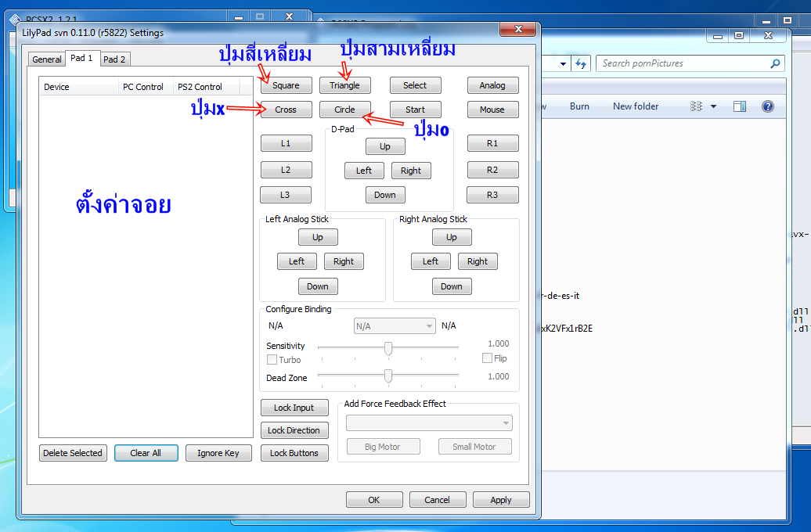Bind the Cross button

tap(286, 110)
